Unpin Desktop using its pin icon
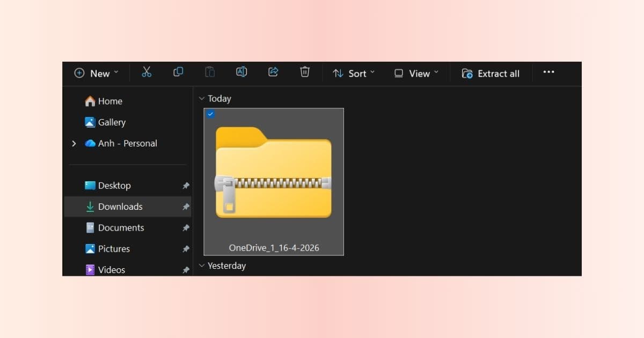This screenshot has width=644, height=338. [186, 186]
